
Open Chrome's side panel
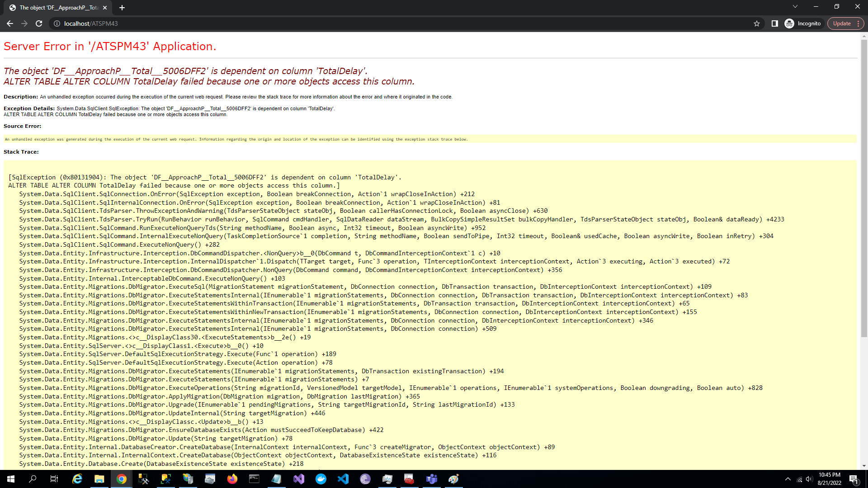coord(774,23)
